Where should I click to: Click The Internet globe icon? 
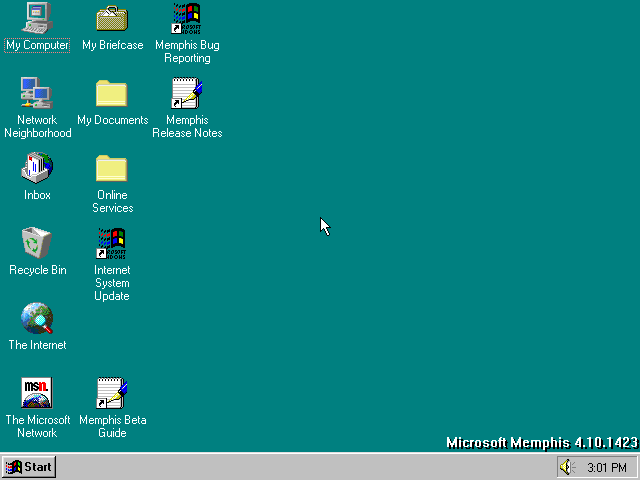(x=37, y=318)
